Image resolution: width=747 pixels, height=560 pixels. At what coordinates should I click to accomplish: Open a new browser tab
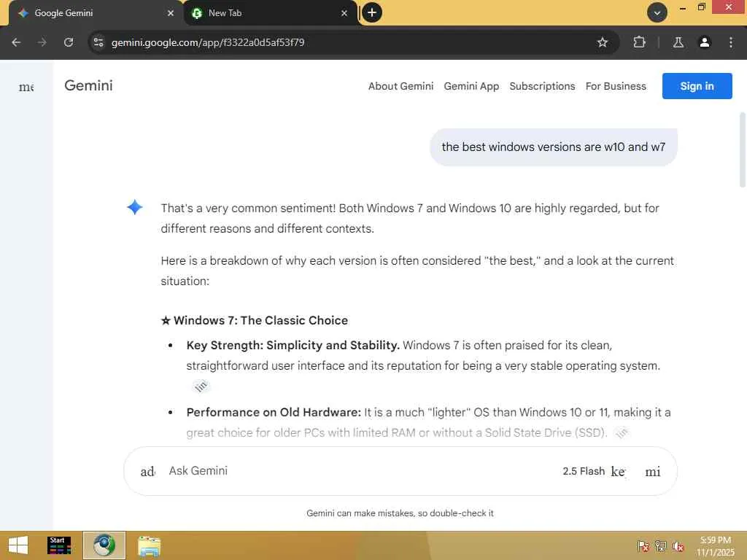pyautogui.click(x=372, y=12)
